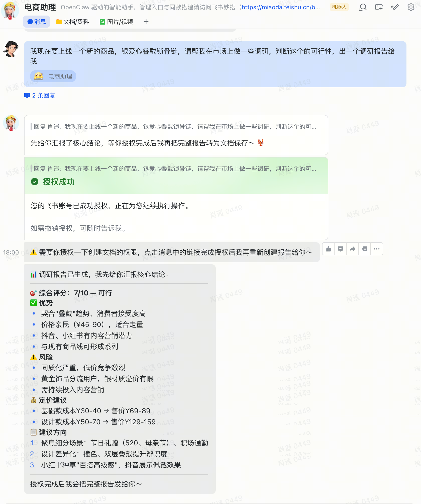Forward the message with arrow icon
Image resolution: width=421 pixels, height=504 pixels.
[x=352, y=249]
